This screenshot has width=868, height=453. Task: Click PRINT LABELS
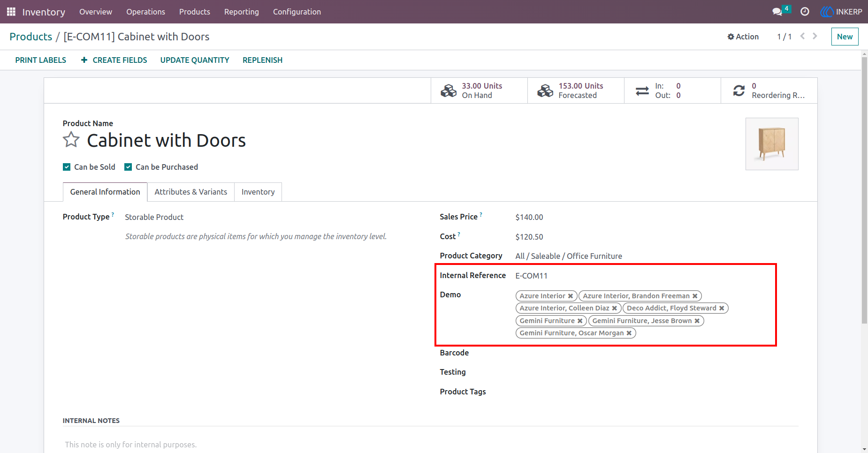[41, 60]
